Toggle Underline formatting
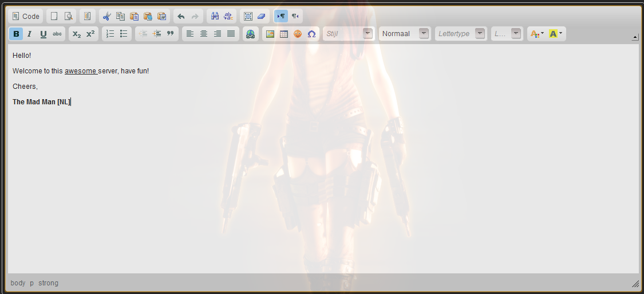 point(44,34)
